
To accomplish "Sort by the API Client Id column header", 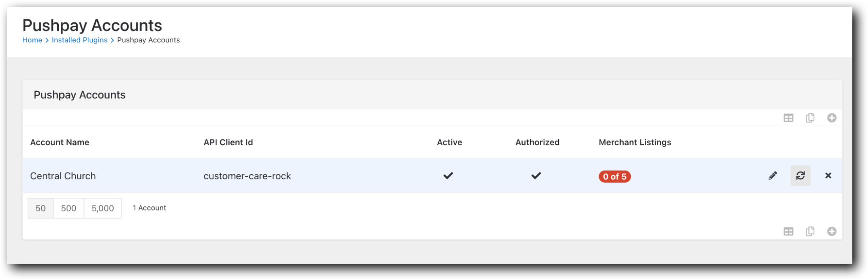I will click(x=228, y=142).
